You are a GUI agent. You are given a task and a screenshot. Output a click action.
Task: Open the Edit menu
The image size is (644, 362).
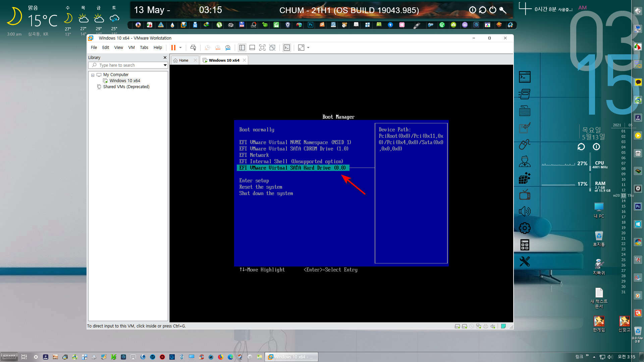[106, 48]
